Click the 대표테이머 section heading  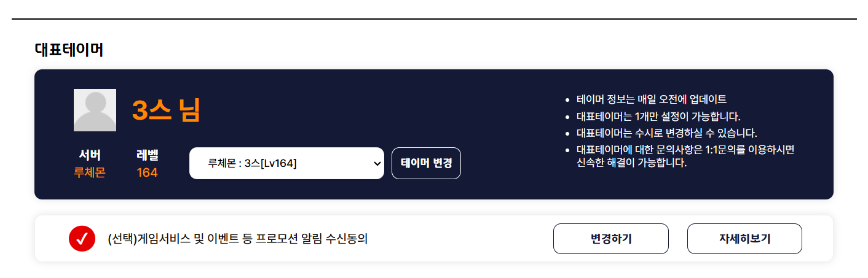(69, 50)
